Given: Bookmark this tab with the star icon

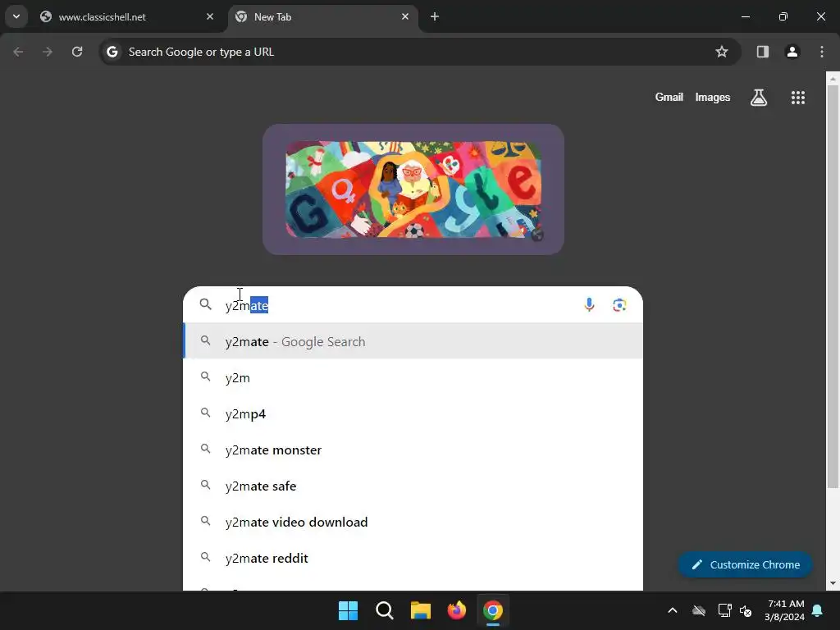Looking at the screenshot, I should (x=722, y=52).
